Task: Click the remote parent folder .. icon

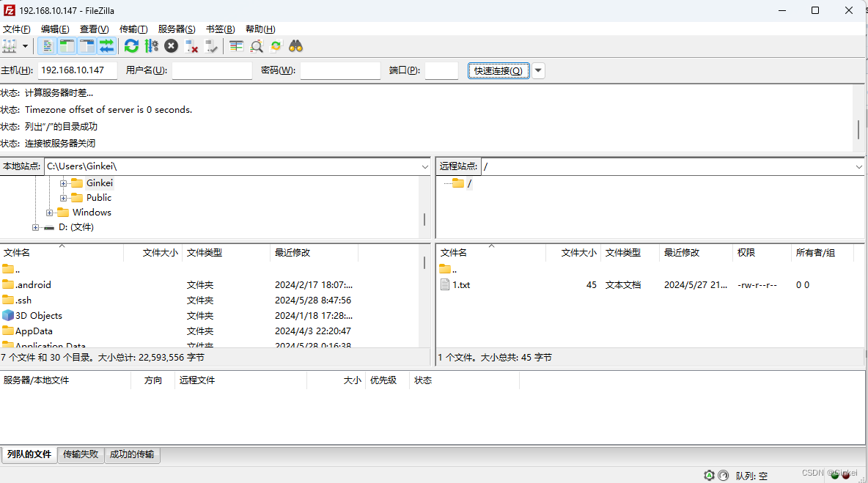Action: 445,269
